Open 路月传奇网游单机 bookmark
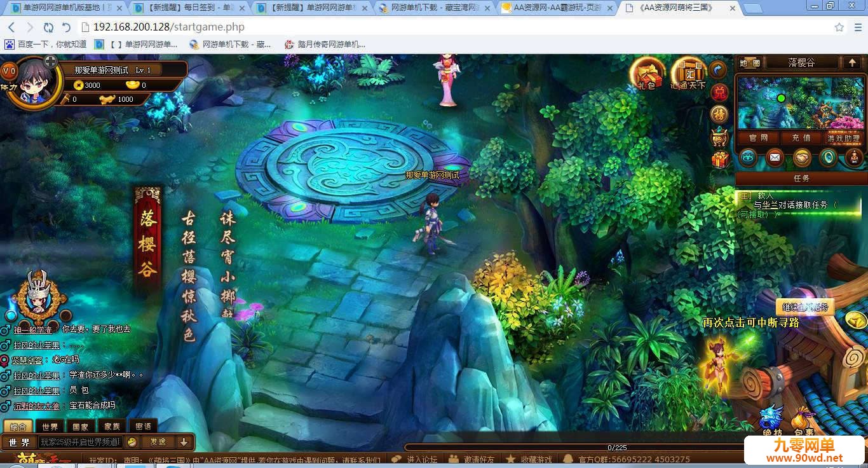Image resolution: width=868 pixels, height=468 pixels. click(324, 45)
